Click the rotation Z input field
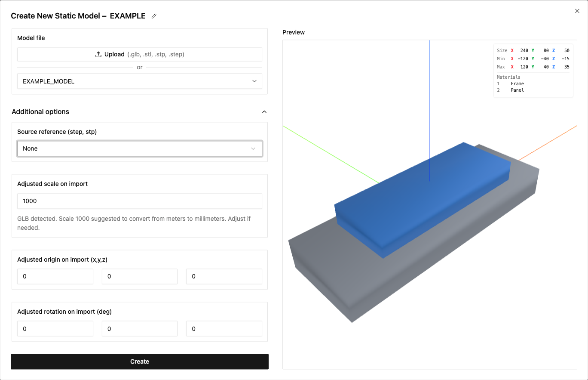This screenshot has height=380, width=588. click(x=224, y=329)
